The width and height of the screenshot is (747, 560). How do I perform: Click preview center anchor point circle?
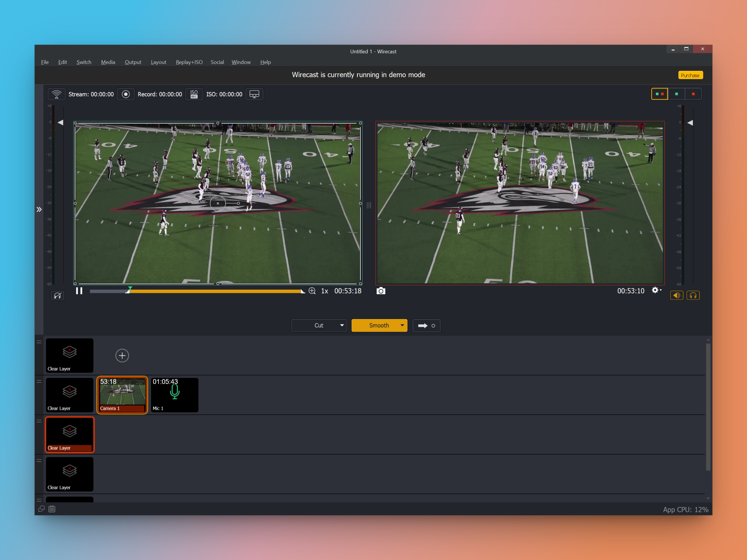point(218,204)
